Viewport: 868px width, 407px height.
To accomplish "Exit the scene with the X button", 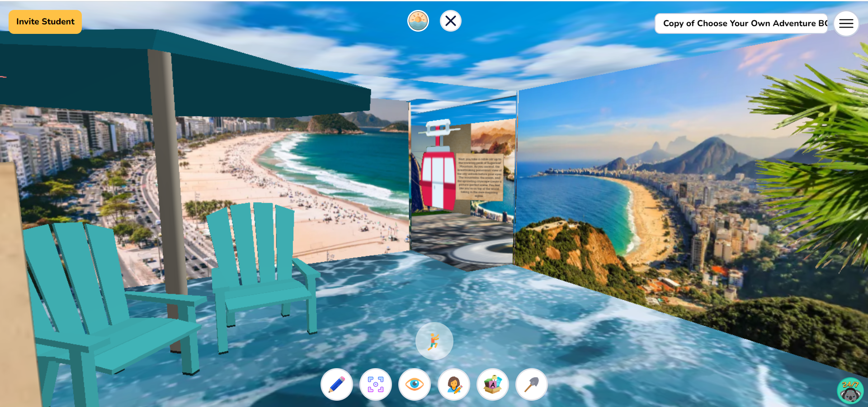I will click(450, 21).
